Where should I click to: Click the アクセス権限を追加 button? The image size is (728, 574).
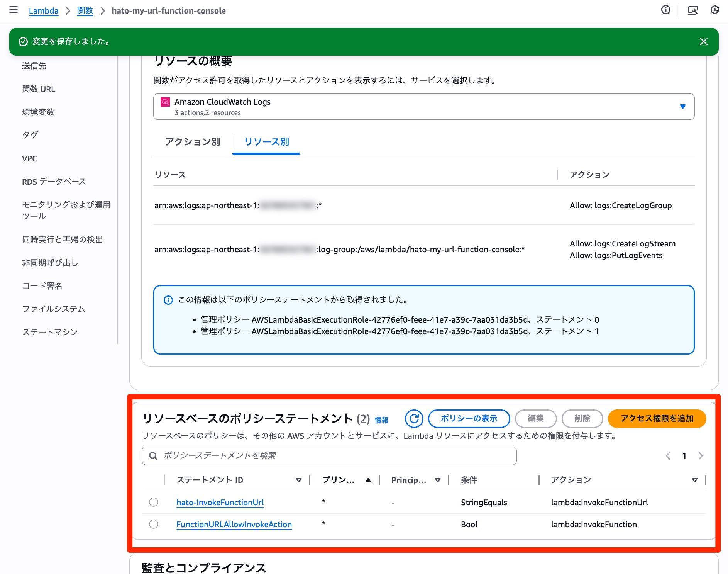click(657, 418)
